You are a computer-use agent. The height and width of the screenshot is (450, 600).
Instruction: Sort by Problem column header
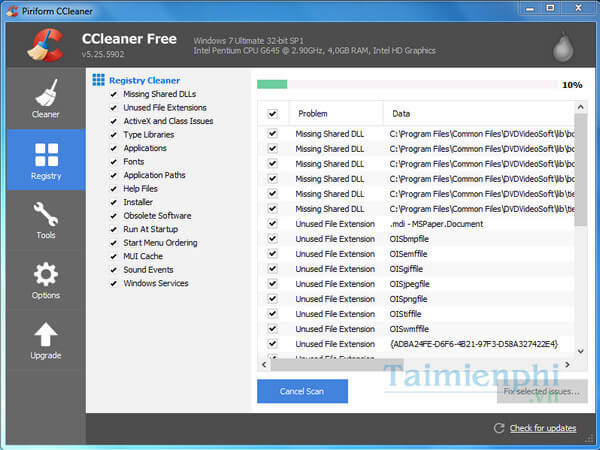click(336, 114)
